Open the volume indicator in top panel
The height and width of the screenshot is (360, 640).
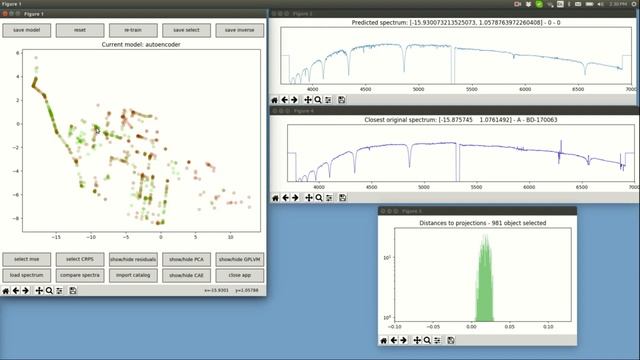(600, 4)
